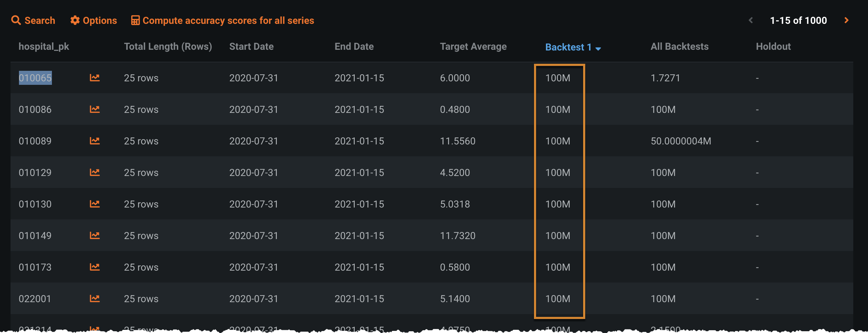Open chart icon for hospital 010086

[x=94, y=109]
